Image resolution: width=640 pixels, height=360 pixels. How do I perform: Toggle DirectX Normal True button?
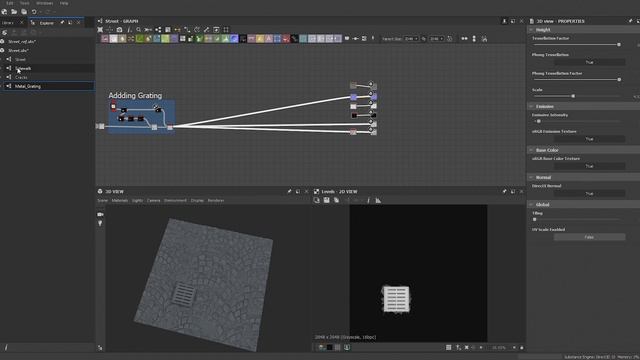589,194
